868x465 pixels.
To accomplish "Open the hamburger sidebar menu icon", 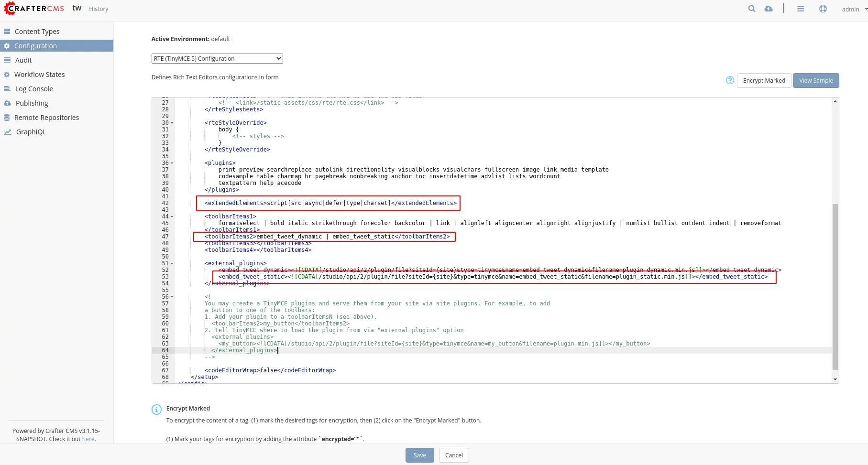I will (x=801, y=9).
